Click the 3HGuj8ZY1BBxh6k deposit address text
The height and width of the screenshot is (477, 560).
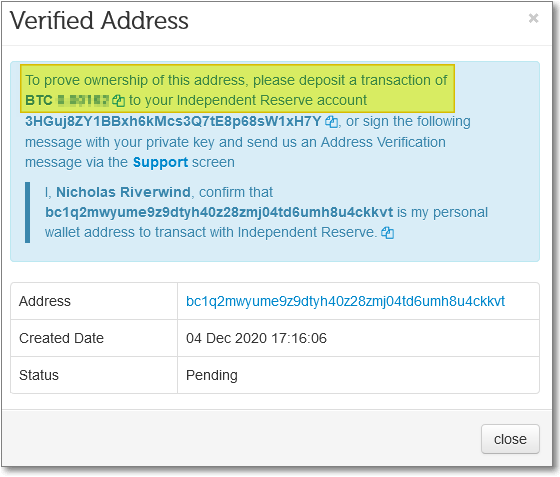[173, 121]
